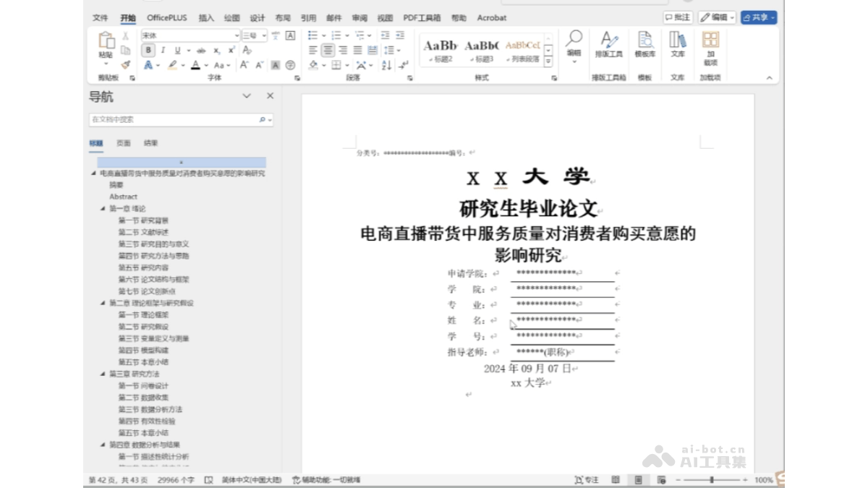868x488 pixels.
Task: Click the 共享 share button
Action: pyautogui.click(x=759, y=17)
